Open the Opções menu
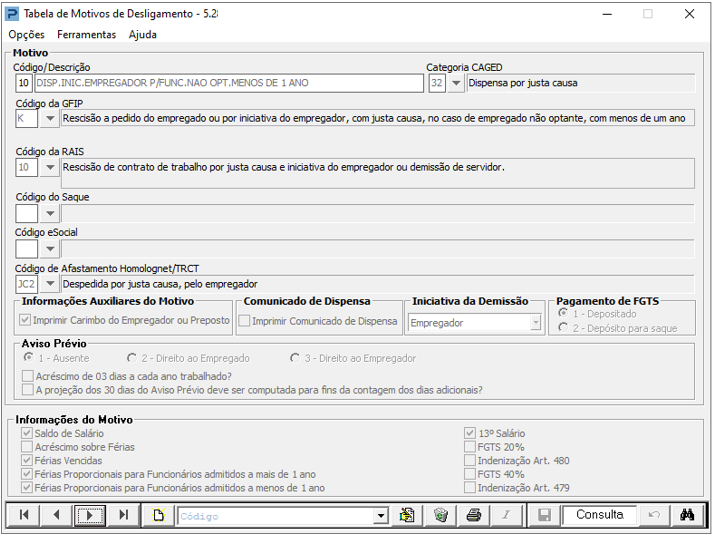 point(26,35)
